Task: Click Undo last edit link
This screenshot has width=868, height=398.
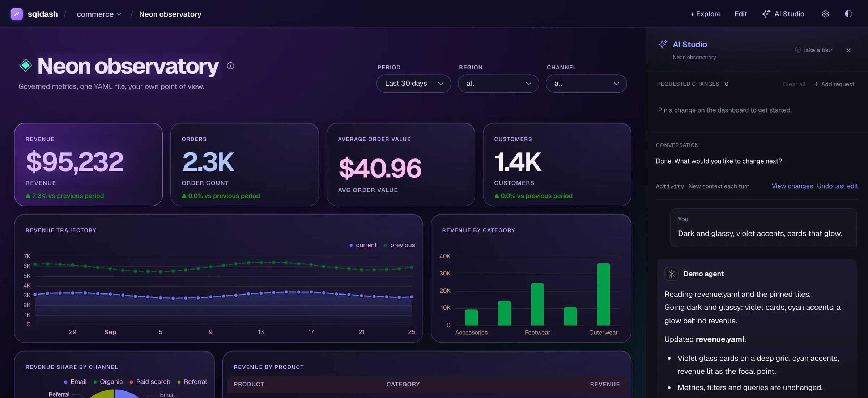Action: tap(837, 186)
